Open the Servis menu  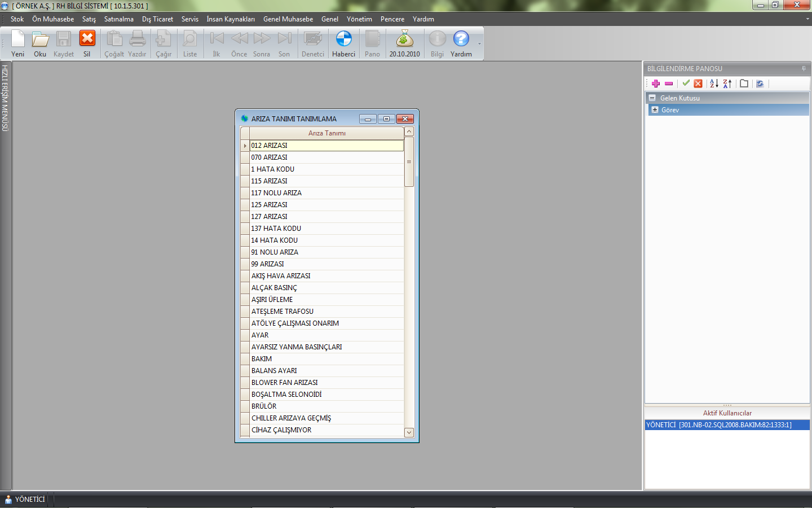189,19
